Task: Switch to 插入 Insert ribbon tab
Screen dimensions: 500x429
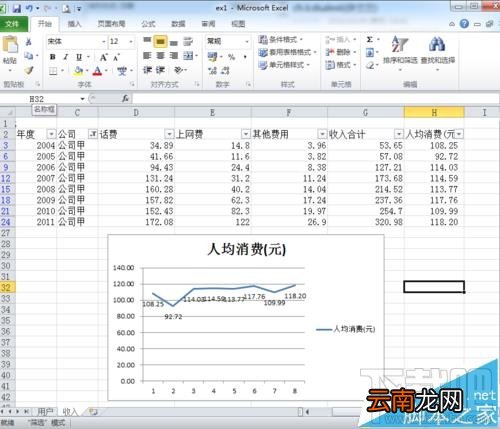Action: click(74, 24)
